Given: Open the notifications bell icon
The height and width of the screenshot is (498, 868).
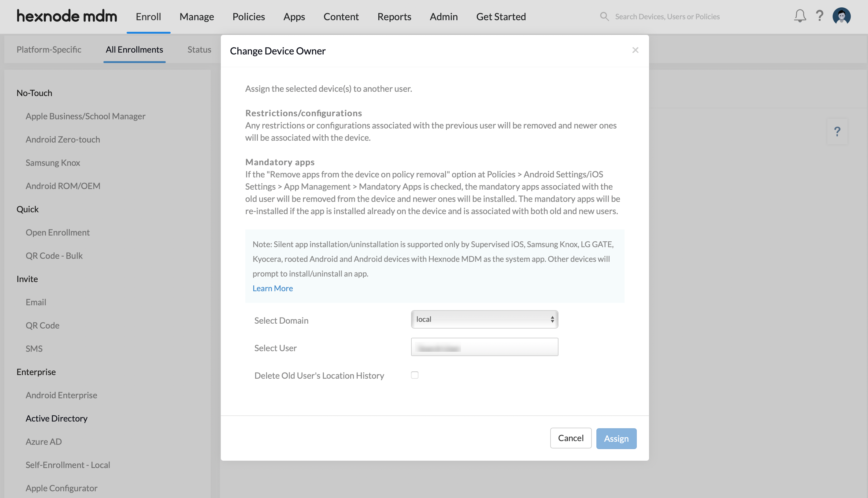Looking at the screenshot, I should coord(799,16).
